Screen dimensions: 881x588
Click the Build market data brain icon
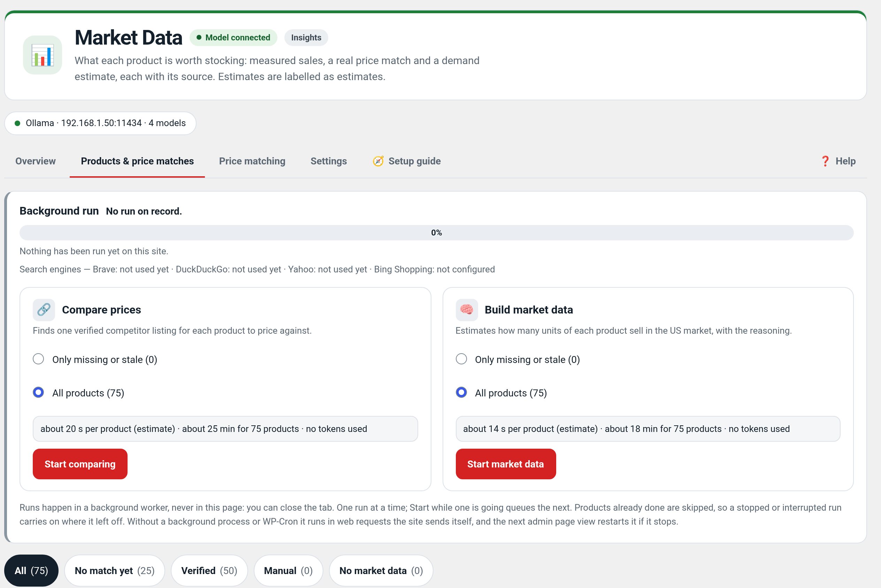[467, 310]
